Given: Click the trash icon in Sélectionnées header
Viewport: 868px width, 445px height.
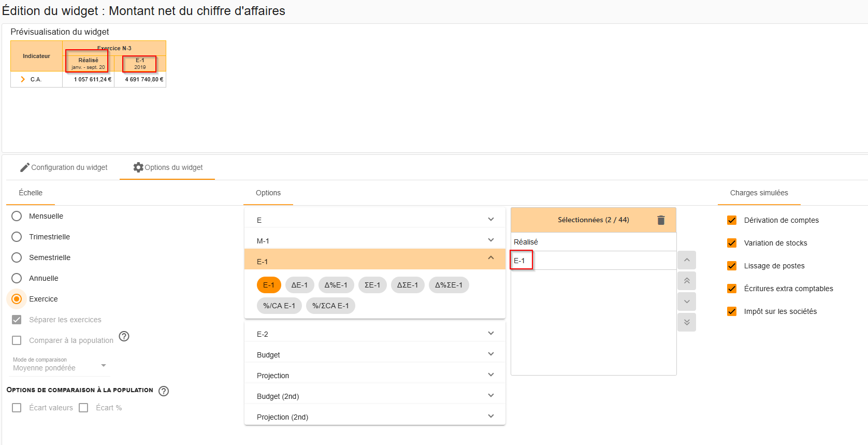Looking at the screenshot, I should pos(661,220).
